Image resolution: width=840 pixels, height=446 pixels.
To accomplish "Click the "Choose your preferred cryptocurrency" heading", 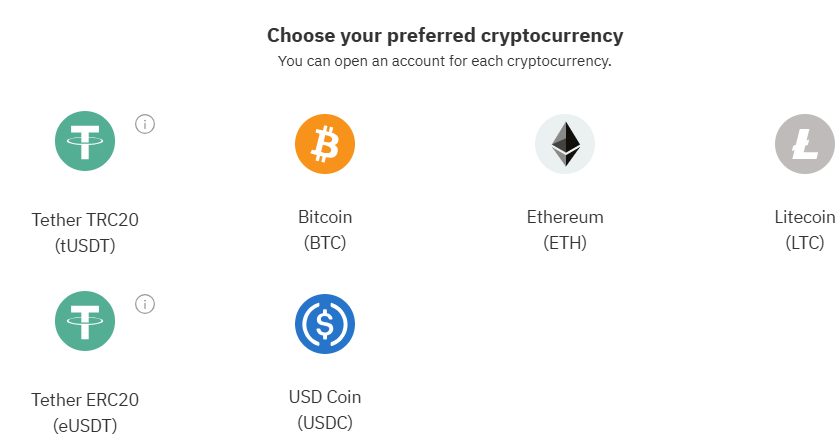I will (x=445, y=36).
